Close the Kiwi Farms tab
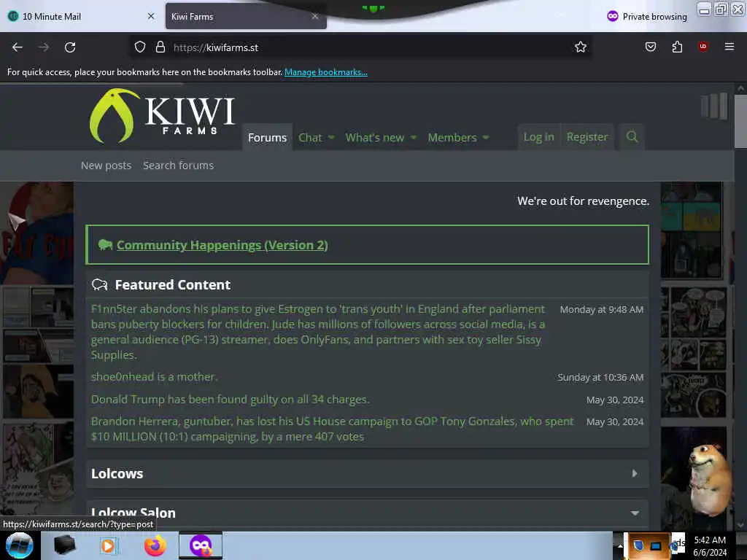747x560 pixels. click(315, 16)
